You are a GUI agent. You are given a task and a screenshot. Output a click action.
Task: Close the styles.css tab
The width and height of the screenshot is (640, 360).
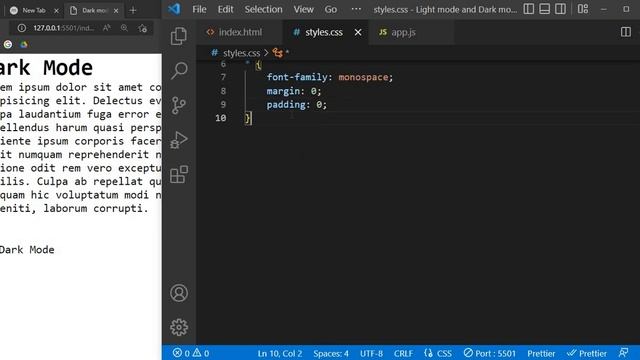pos(358,32)
